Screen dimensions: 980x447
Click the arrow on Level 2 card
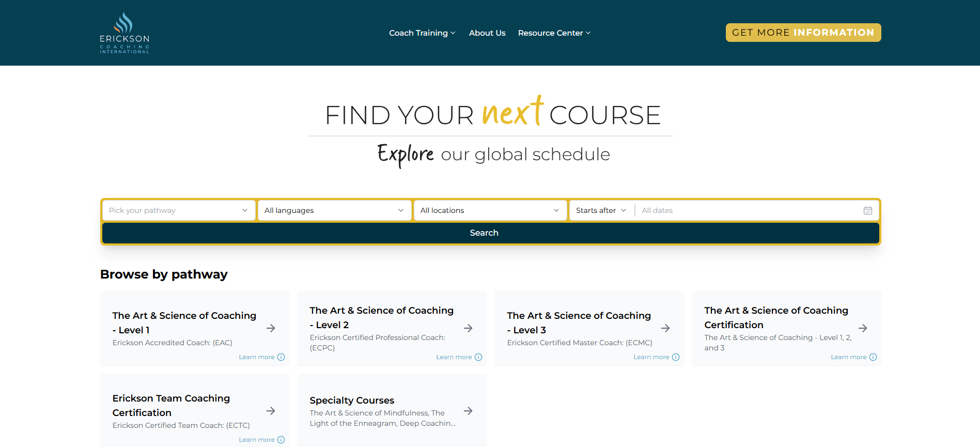coord(468,328)
